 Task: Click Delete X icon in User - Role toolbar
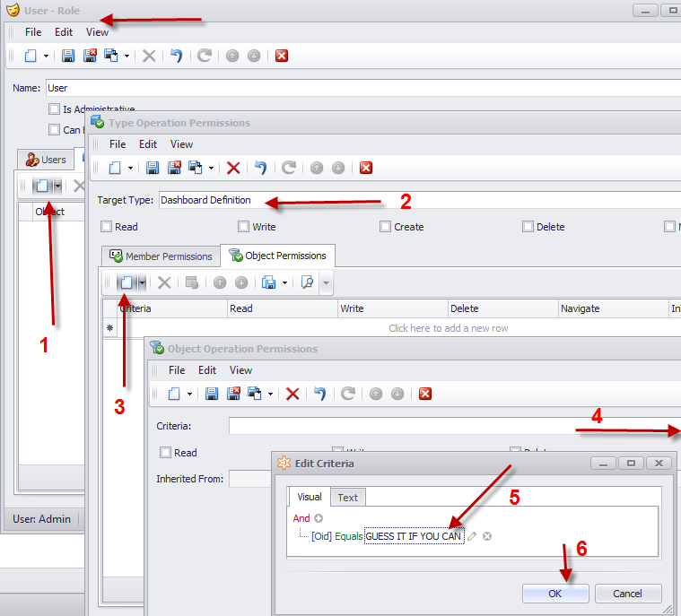tap(149, 56)
